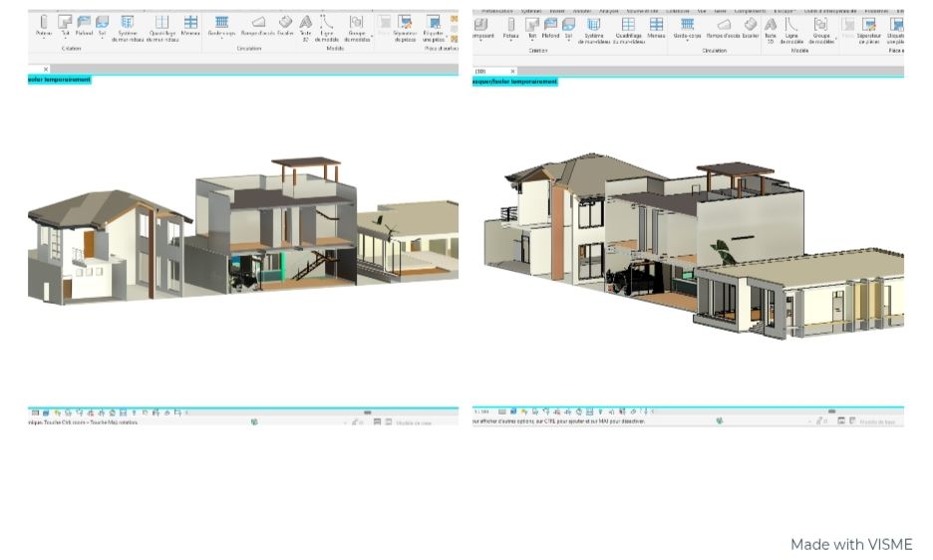Select the Toit tool in left Revit window

[x=65, y=26]
